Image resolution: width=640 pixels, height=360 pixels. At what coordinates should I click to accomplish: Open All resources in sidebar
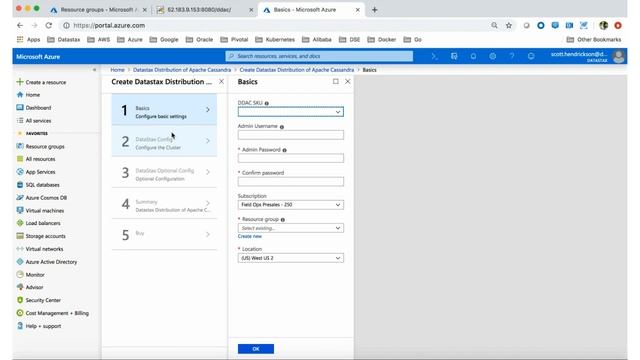36,159
